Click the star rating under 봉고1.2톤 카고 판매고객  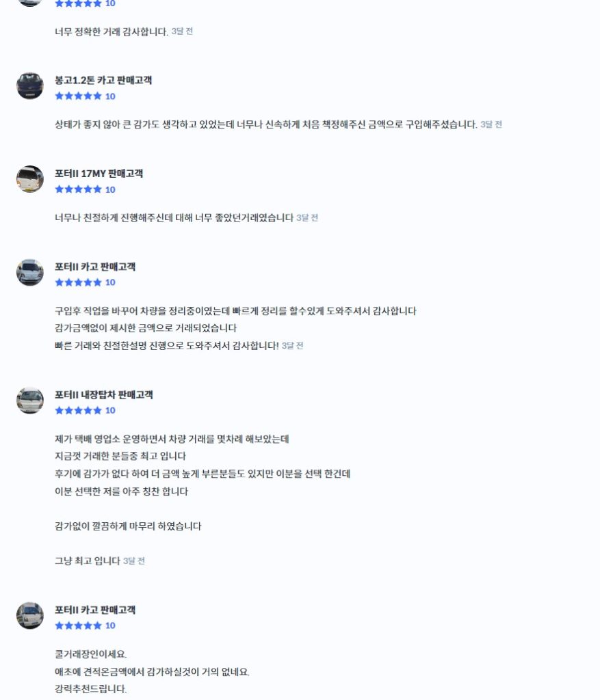click(78, 96)
